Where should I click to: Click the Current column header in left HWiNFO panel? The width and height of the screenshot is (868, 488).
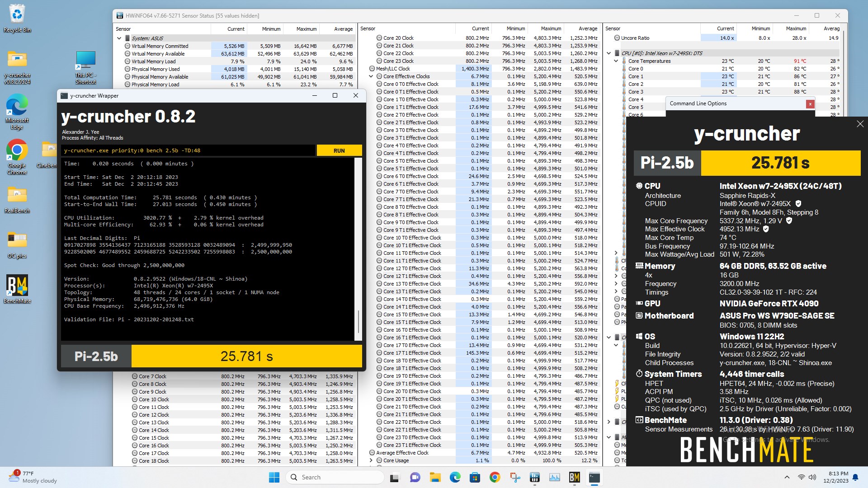[x=229, y=29]
